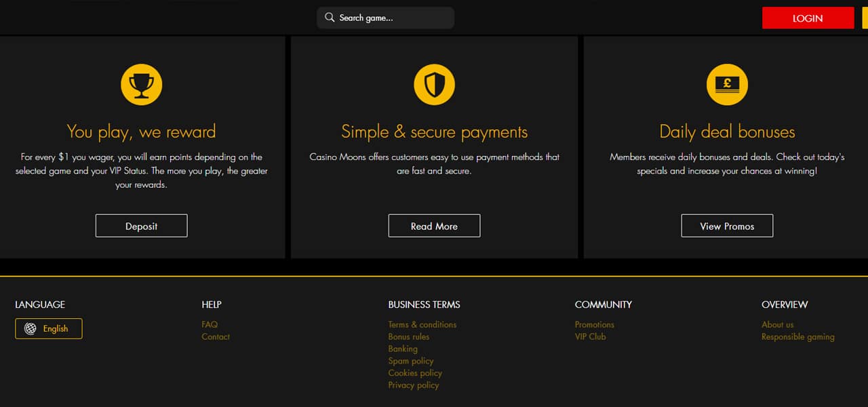Click the Deposit button
This screenshot has width=868, height=407.
(141, 226)
